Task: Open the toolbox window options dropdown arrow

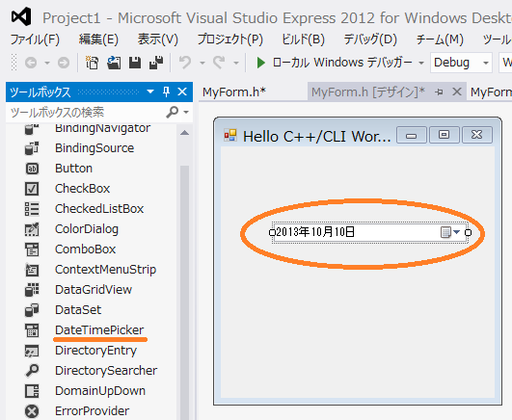Action: 150,92
